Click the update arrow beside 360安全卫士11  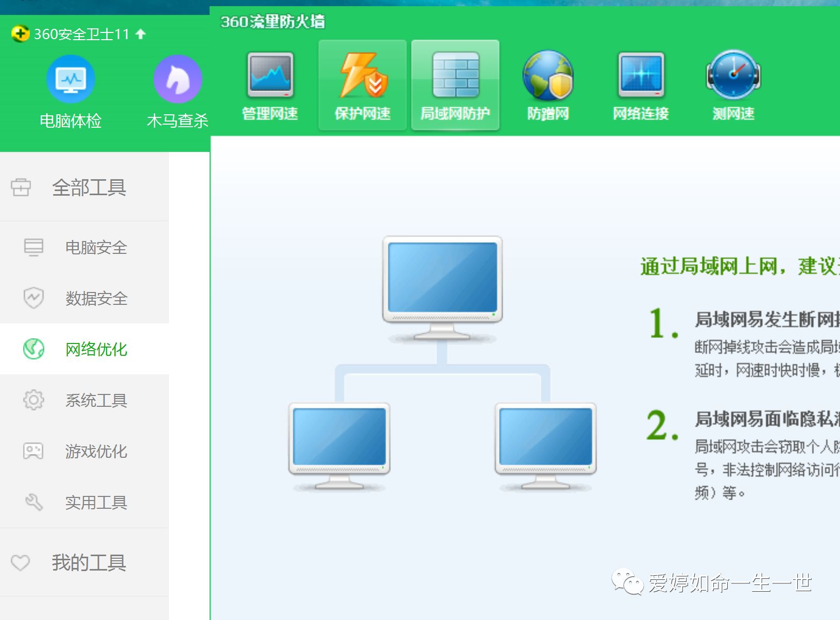pyautogui.click(x=141, y=34)
